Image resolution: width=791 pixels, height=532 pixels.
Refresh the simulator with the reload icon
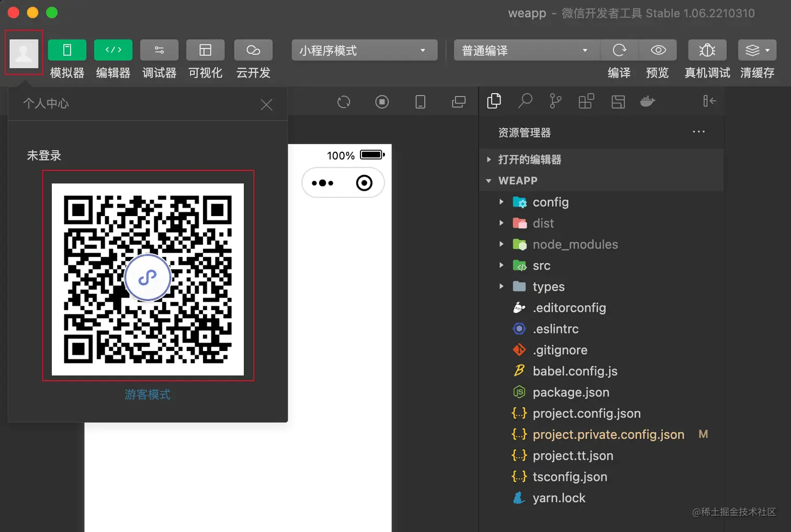pyautogui.click(x=344, y=102)
